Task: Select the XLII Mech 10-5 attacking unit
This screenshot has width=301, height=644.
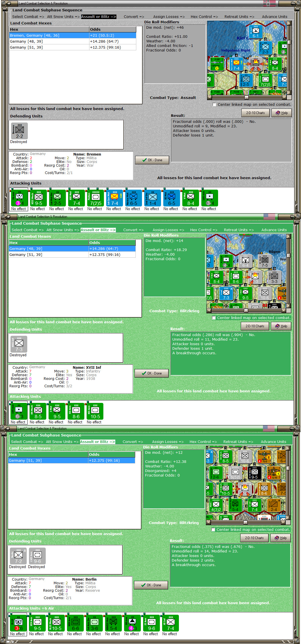Action: tap(57, 623)
